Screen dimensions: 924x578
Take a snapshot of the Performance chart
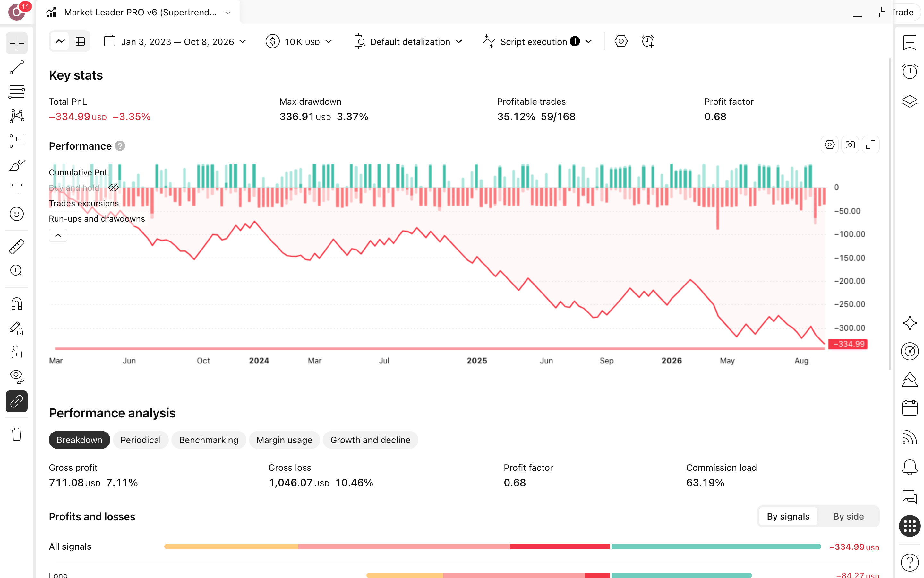click(x=850, y=145)
